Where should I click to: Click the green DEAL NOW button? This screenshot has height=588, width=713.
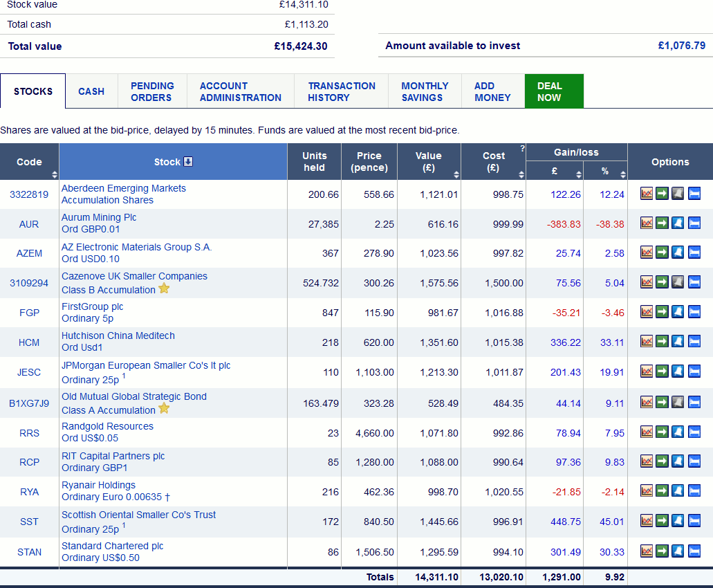[x=554, y=91]
